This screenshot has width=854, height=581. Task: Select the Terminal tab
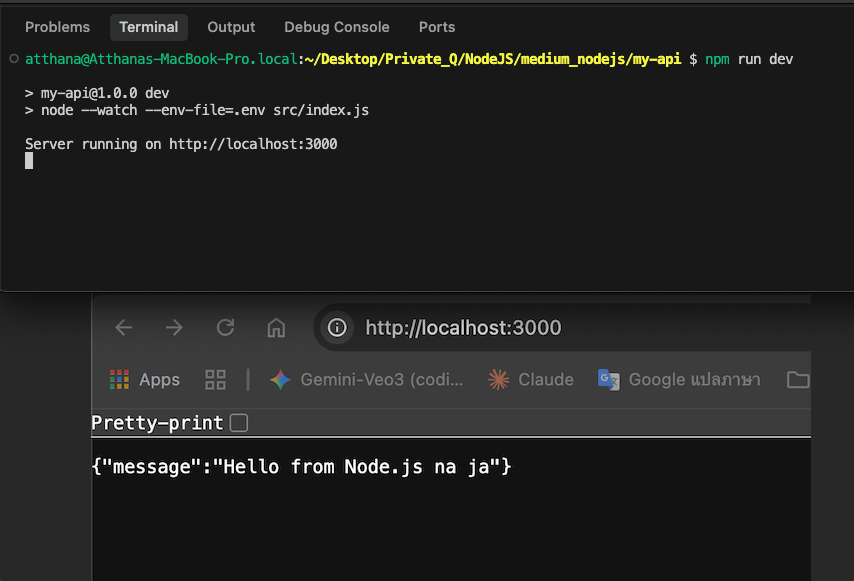pos(149,27)
